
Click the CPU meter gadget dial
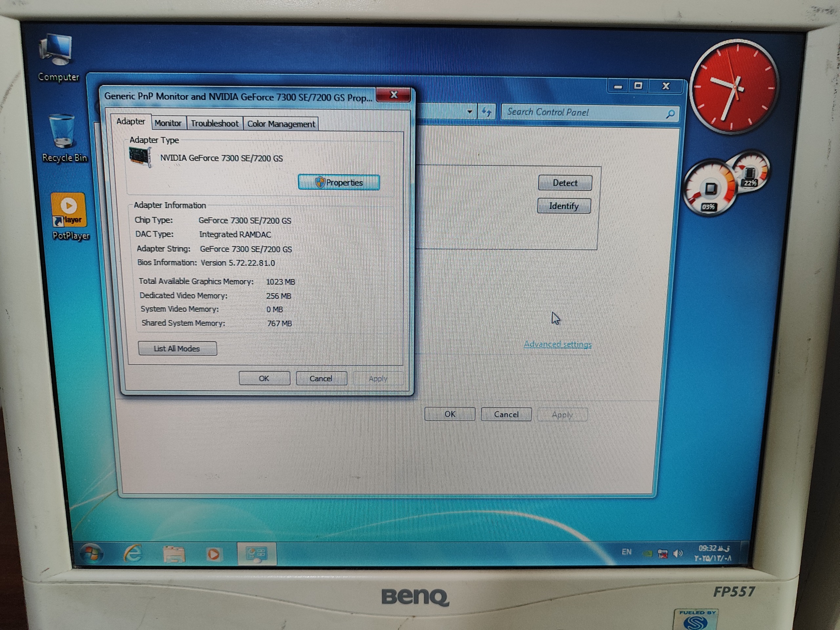click(x=709, y=188)
